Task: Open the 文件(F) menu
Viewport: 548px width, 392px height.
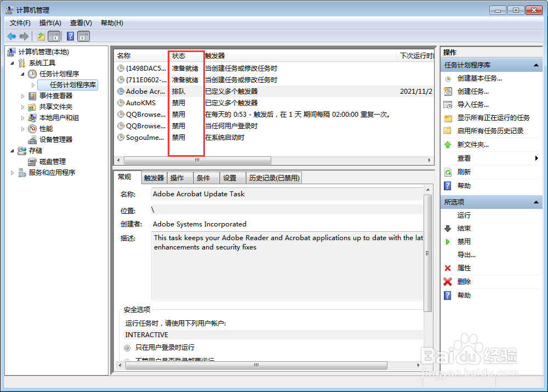Action: pos(20,23)
